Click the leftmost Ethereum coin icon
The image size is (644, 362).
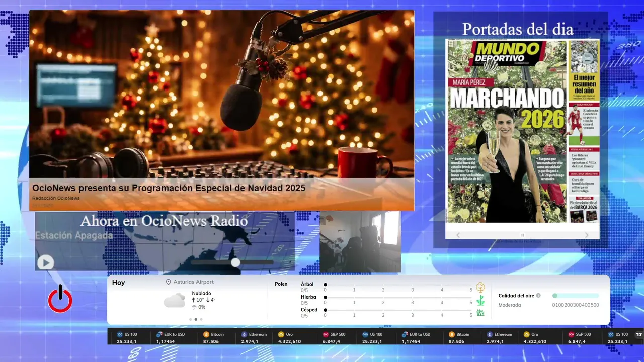pos(245,334)
